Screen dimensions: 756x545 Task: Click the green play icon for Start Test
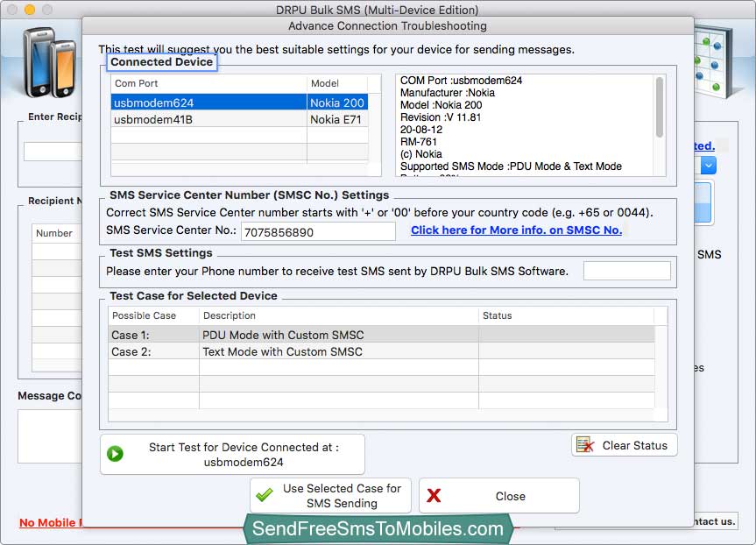click(116, 454)
